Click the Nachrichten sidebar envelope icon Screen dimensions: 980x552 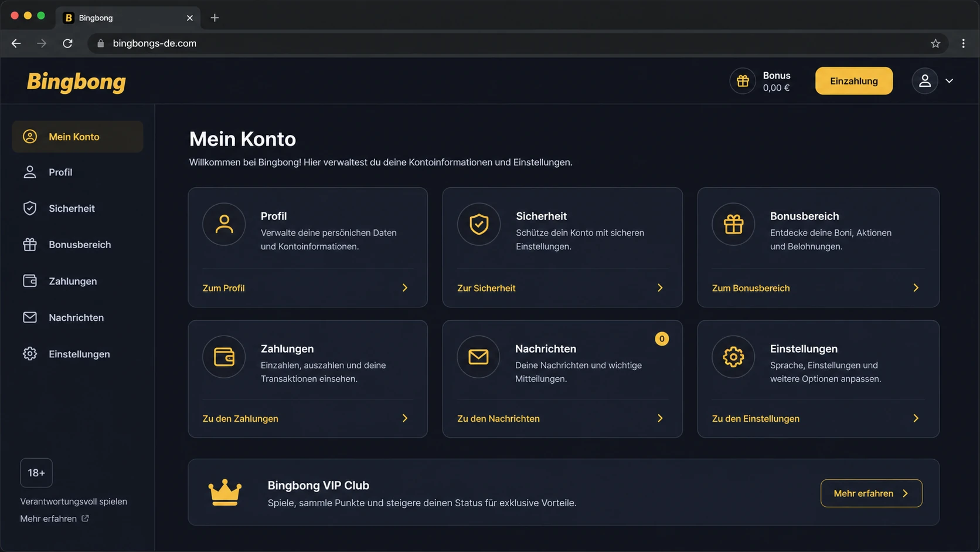pos(30,317)
